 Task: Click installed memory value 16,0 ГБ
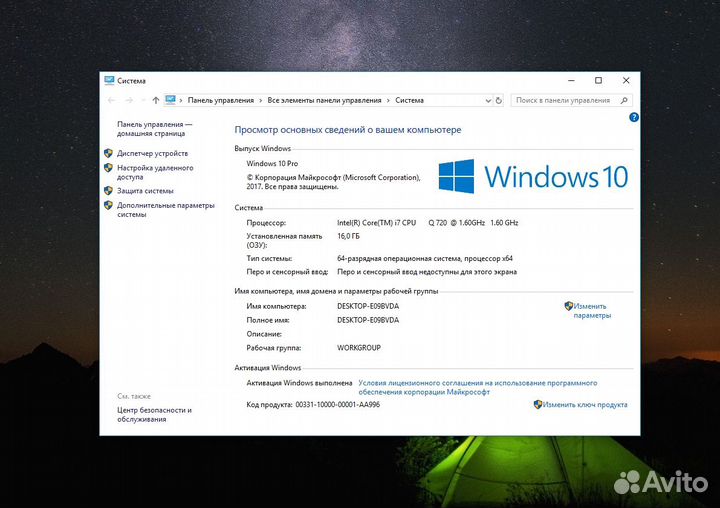click(x=349, y=236)
